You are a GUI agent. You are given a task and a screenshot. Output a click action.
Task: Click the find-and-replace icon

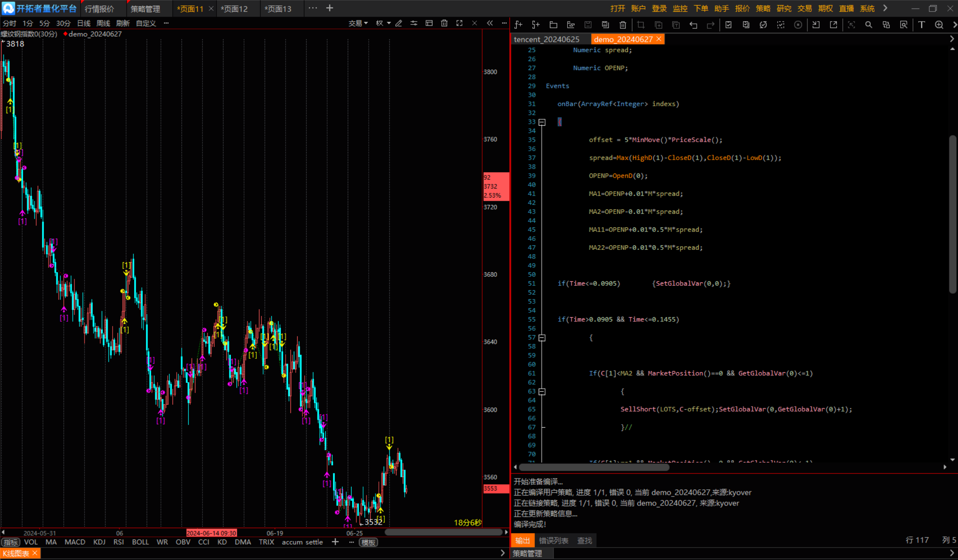pyautogui.click(x=886, y=25)
